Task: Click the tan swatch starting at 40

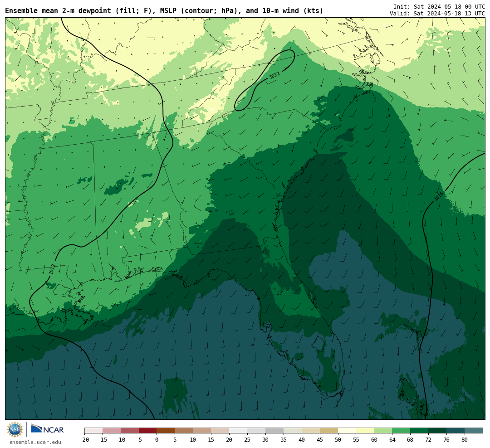Action: [x=311, y=431]
